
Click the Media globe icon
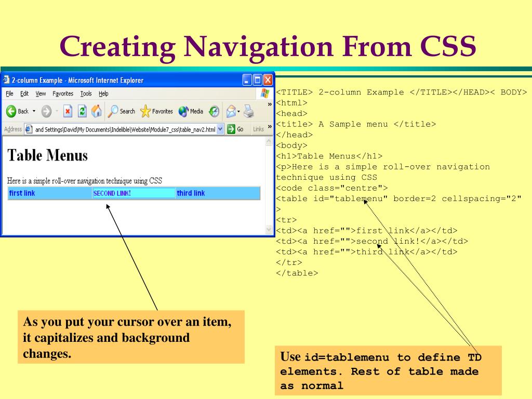183,111
